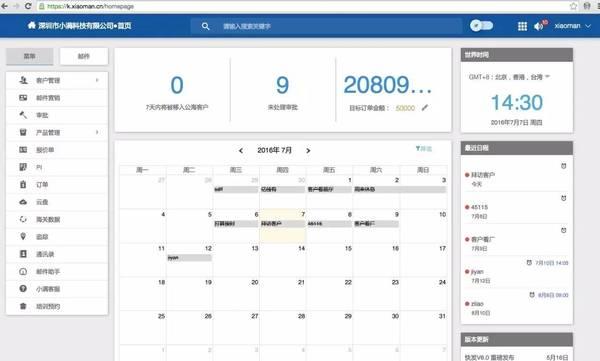The width and height of the screenshot is (600, 361).
Task: Click the speaker notification icon
Action: [x=538, y=26]
